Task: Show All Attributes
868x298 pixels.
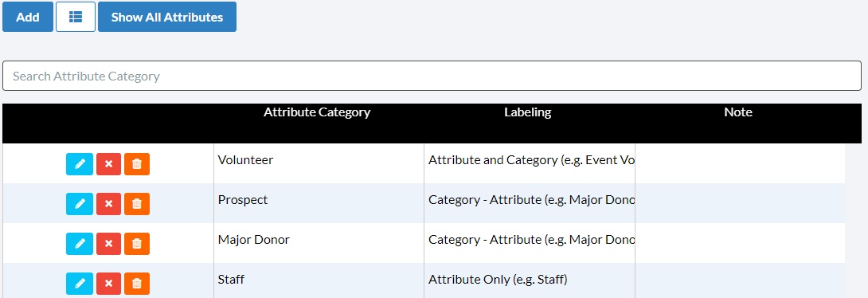Action: 167,17
